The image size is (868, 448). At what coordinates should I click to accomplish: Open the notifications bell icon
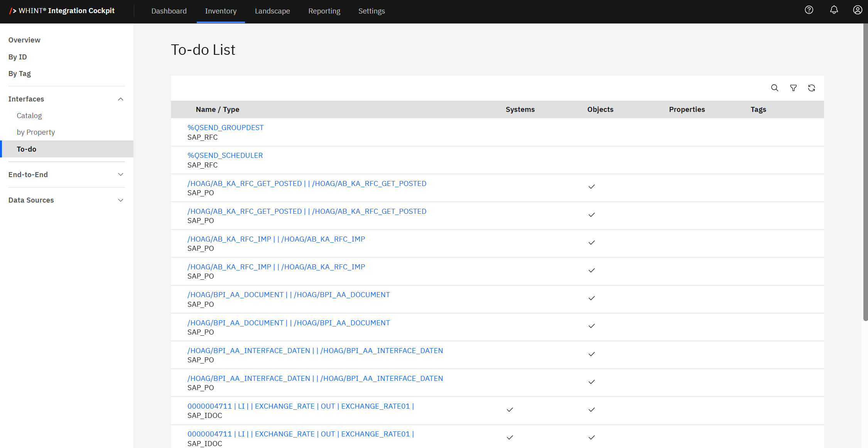(834, 10)
